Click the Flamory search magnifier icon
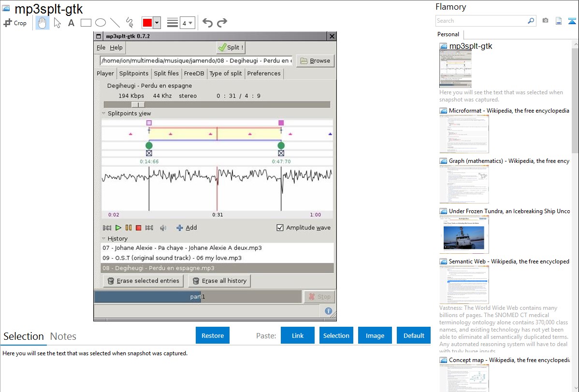 point(531,21)
